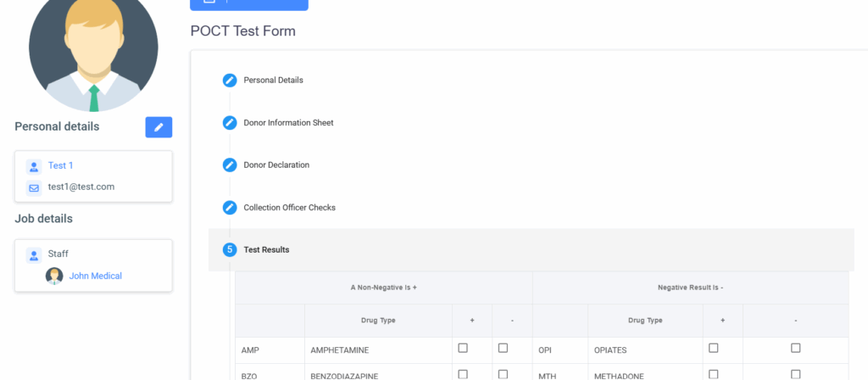The width and height of the screenshot is (868, 380).
Task: Open the Donor Information Sheet step
Action: (288, 123)
